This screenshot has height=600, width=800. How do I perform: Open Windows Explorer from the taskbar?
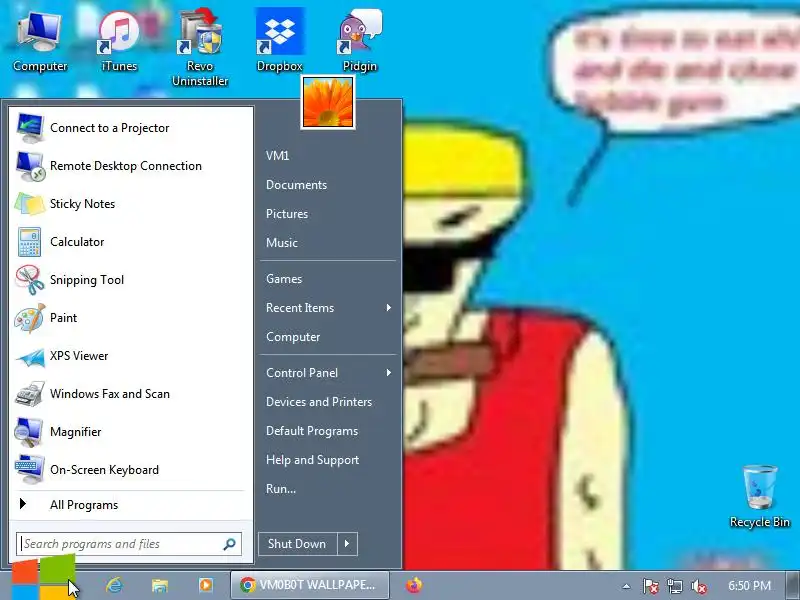pos(160,585)
